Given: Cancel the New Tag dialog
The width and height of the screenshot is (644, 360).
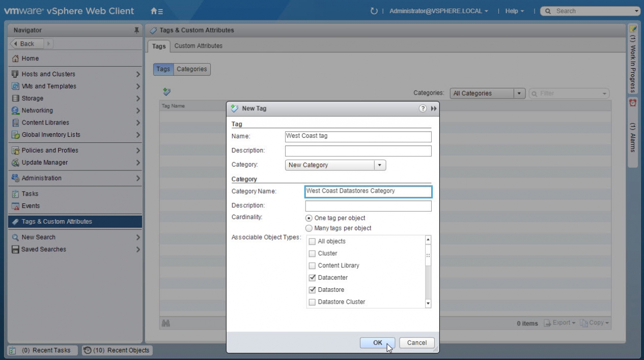Looking at the screenshot, I should [x=416, y=343].
